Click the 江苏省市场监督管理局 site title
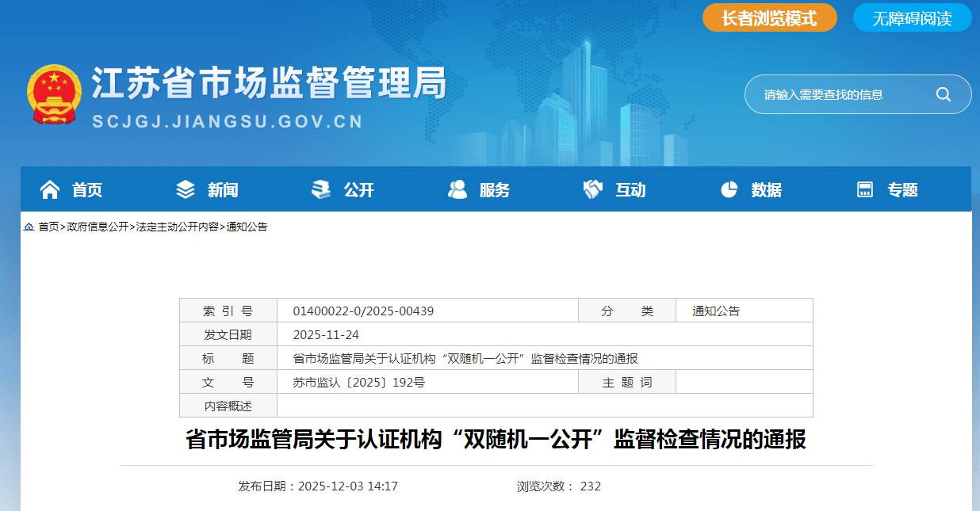This screenshot has height=511, width=980. 270,84
